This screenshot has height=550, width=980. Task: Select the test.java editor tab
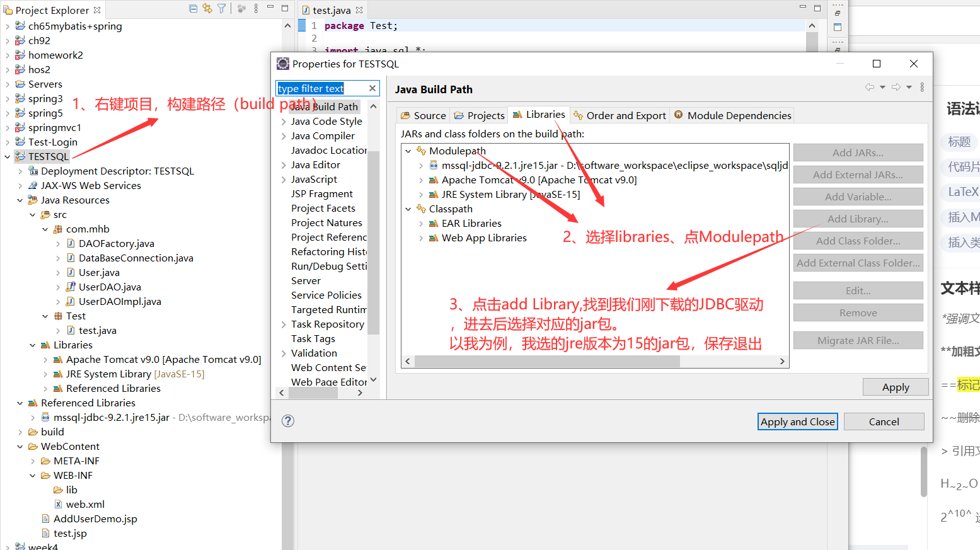(x=331, y=10)
